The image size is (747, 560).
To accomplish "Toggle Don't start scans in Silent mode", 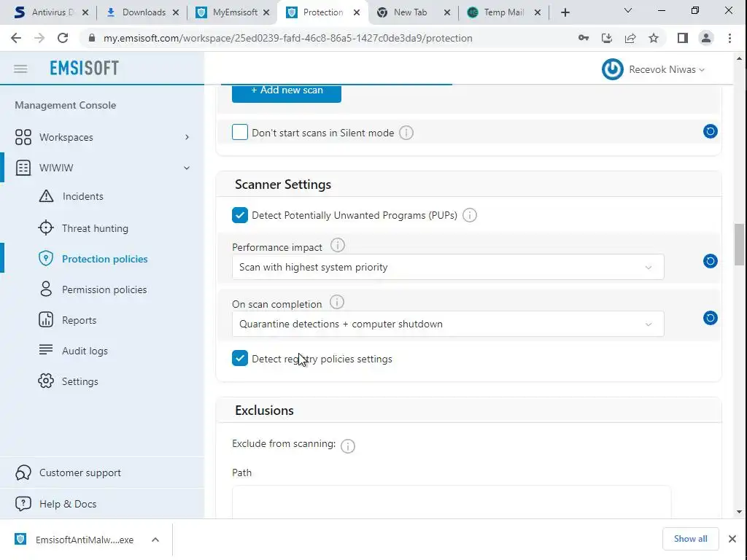I will click(239, 132).
